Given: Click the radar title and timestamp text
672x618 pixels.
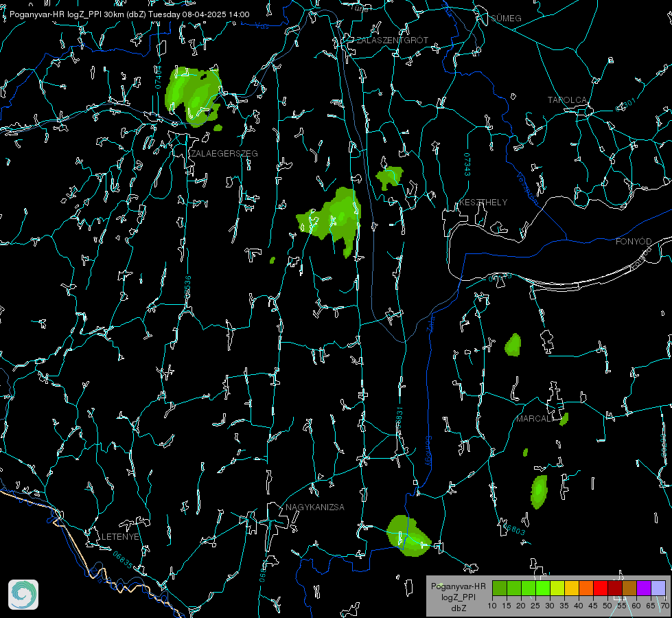Looking at the screenshot, I should pos(130,14).
